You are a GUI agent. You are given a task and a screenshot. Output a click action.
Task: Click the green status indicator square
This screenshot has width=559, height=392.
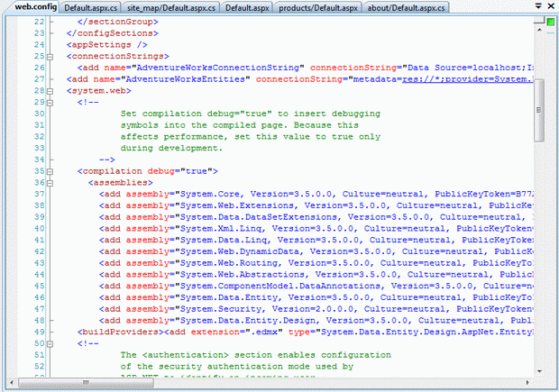[551, 23]
